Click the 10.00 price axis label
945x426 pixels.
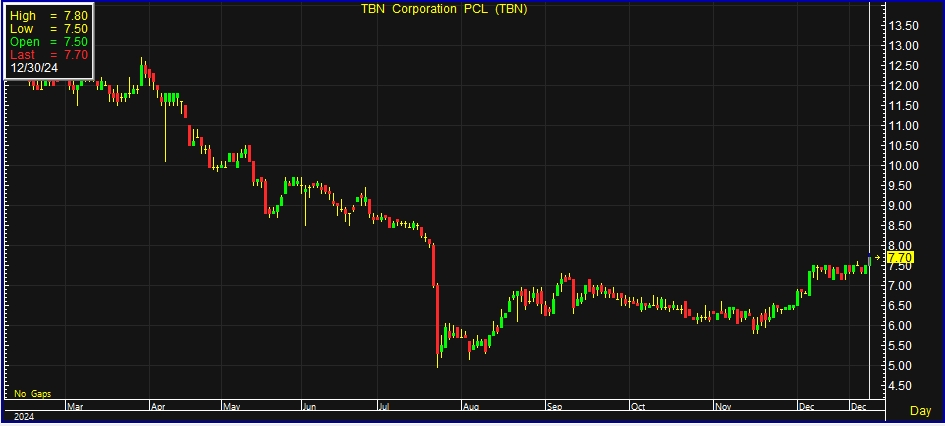pyautogui.click(x=904, y=166)
